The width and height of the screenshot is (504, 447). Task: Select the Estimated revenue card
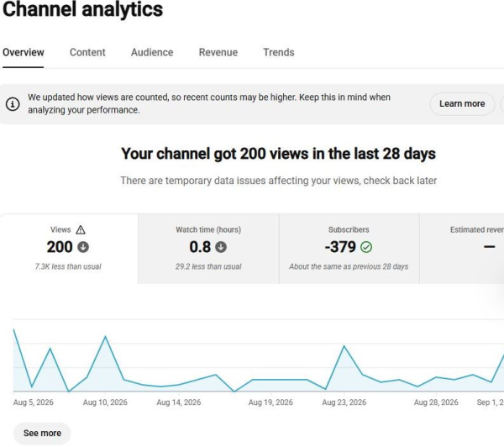[x=462, y=249]
